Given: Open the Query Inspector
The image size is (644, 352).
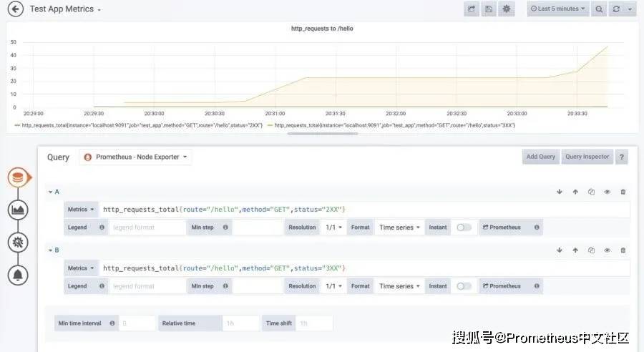Looking at the screenshot, I should (x=587, y=157).
